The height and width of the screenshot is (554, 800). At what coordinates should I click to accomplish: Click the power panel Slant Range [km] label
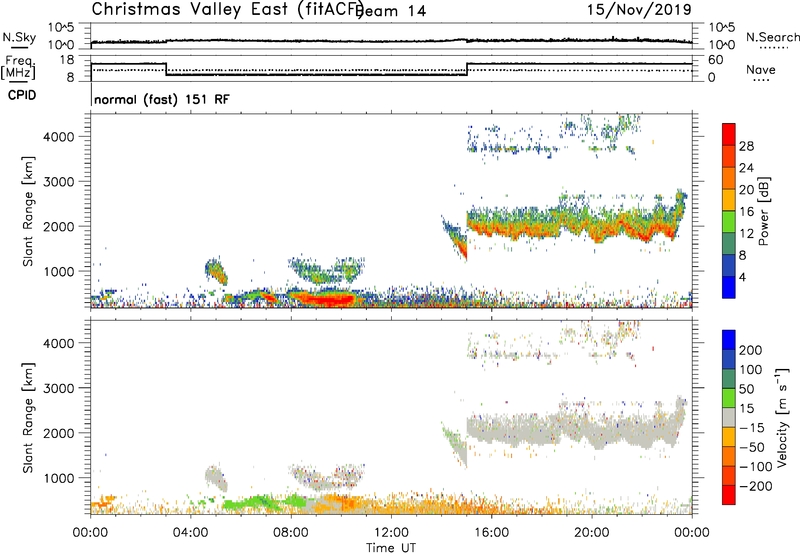(28, 211)
